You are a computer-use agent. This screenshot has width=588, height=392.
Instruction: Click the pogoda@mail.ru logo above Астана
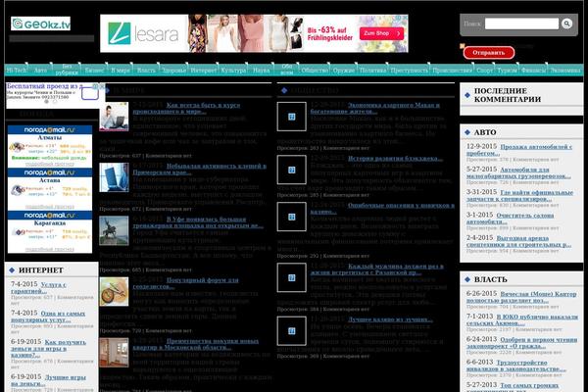(50, 172)
